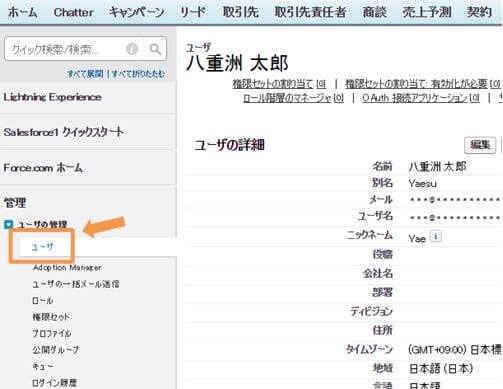Click the 地域 value 日本語 (日本)
Viewport: 503px width, 389px height.
pyautogui.click(x=441, y=368)
